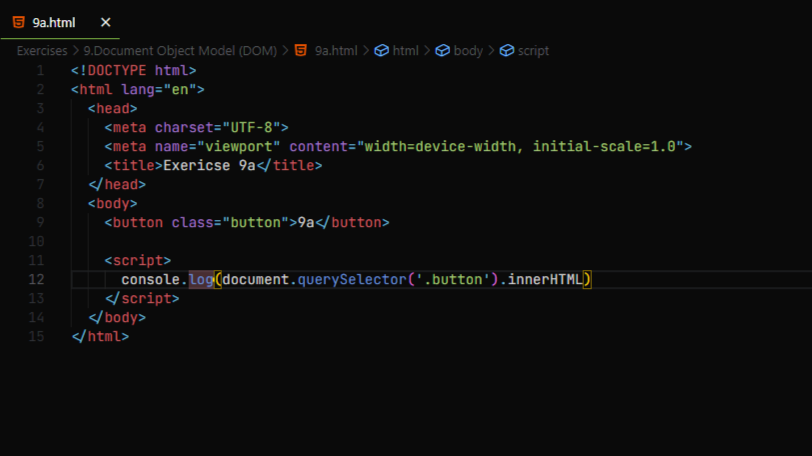Viewport: 812px width, 456px height.
Task: Click the querySelector method name
Action: tap(352, 280)
